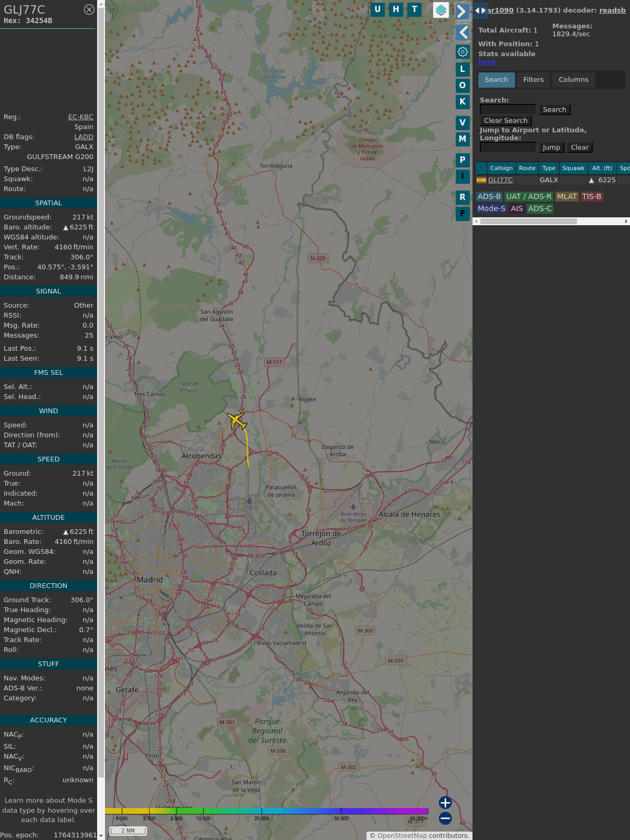Open the readsb decoder link
Image resolution: width=630 pixels, height=840 pixels.
pos(613,10)
